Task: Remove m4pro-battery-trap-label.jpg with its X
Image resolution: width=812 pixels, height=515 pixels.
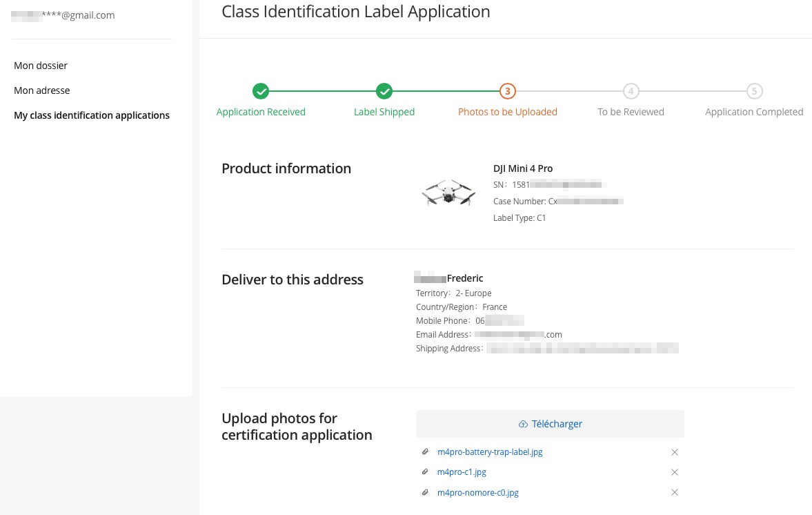Action: [x=674, y=452]
